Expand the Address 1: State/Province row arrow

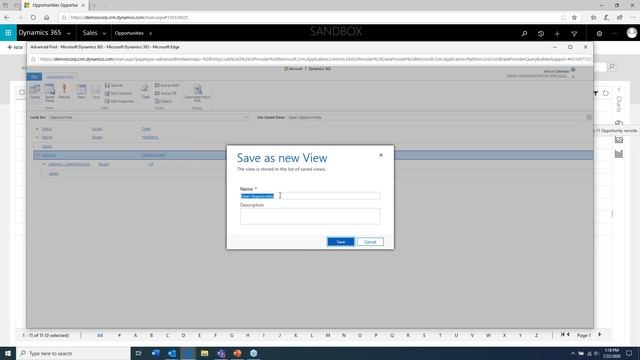(44, 164)
